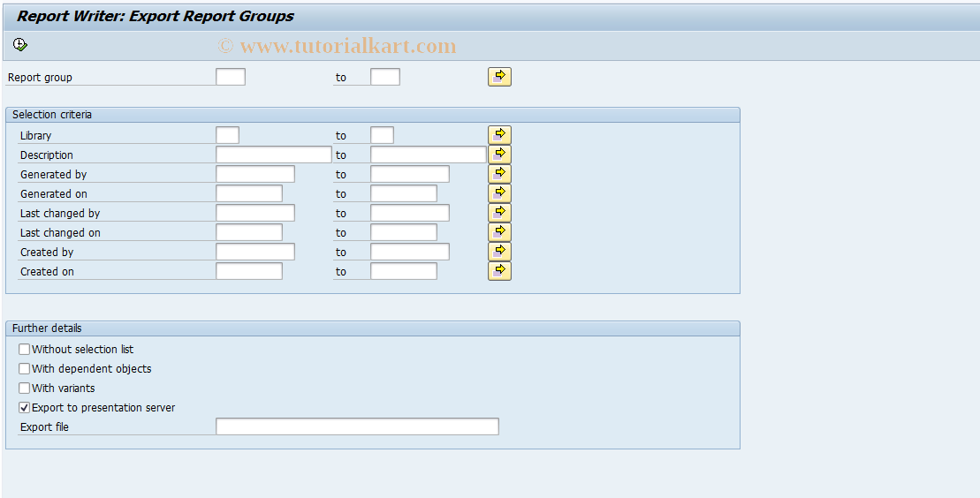Click the Library to field

382,135
